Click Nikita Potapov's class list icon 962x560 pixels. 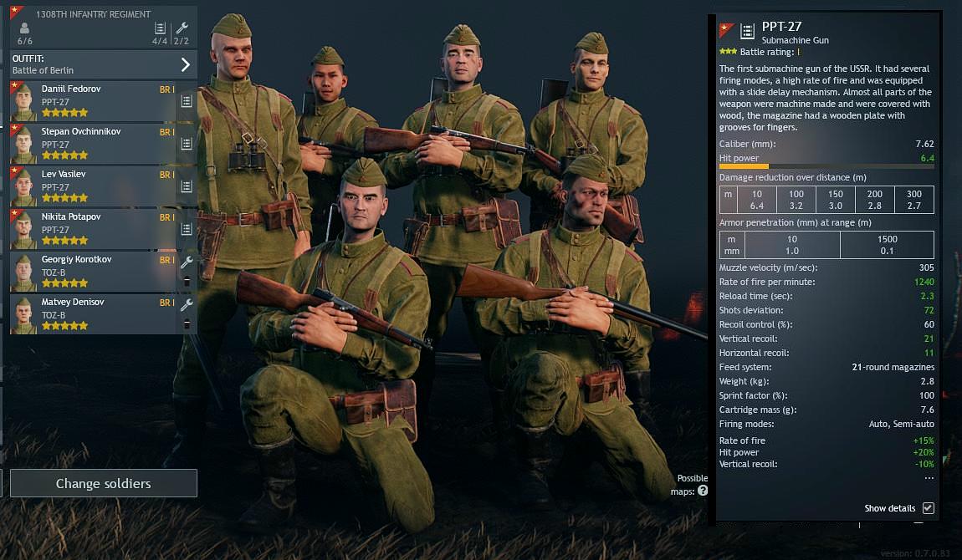pyautogui.click(x=187, y=229)
